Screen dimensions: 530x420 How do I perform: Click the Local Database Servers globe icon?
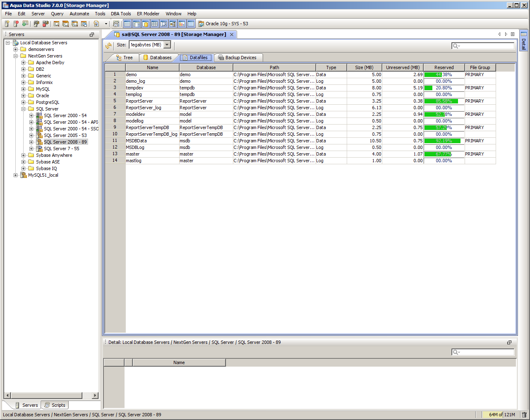[x=16, y=43]
